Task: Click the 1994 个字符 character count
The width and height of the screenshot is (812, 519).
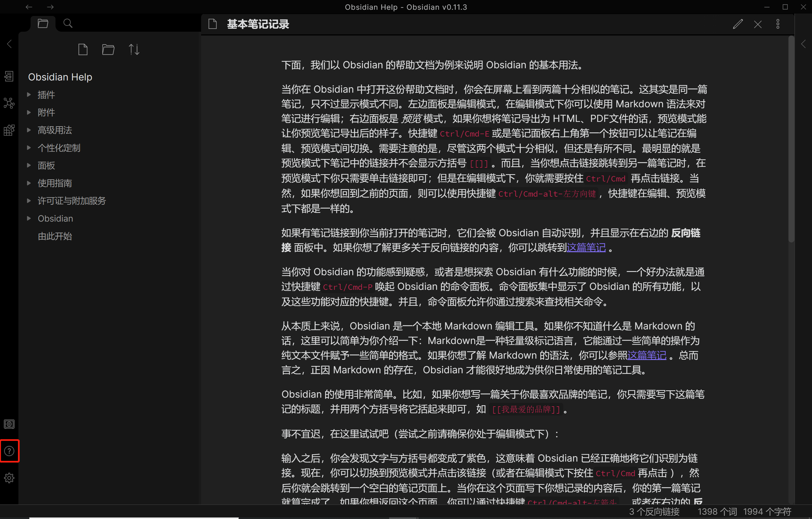Action: [767, 512]
